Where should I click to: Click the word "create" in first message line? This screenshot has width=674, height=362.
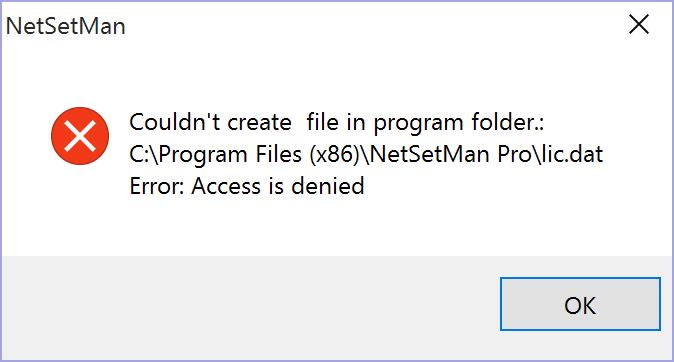point(259,122)
